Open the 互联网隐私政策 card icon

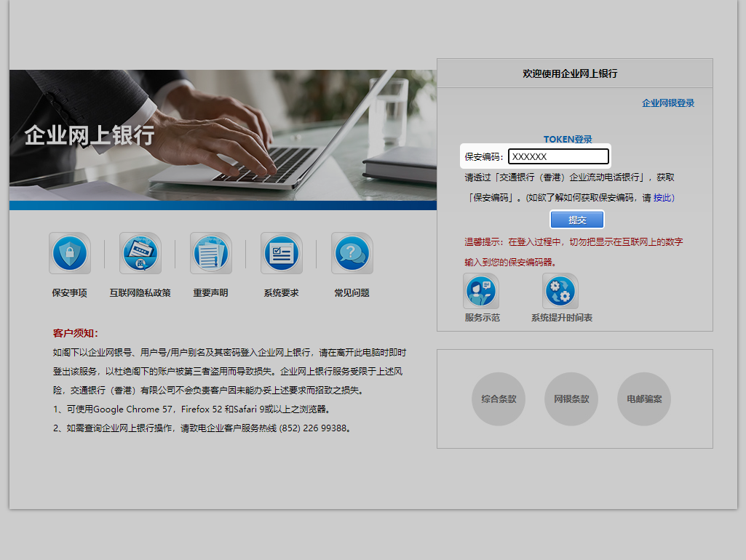pos(140,253)
